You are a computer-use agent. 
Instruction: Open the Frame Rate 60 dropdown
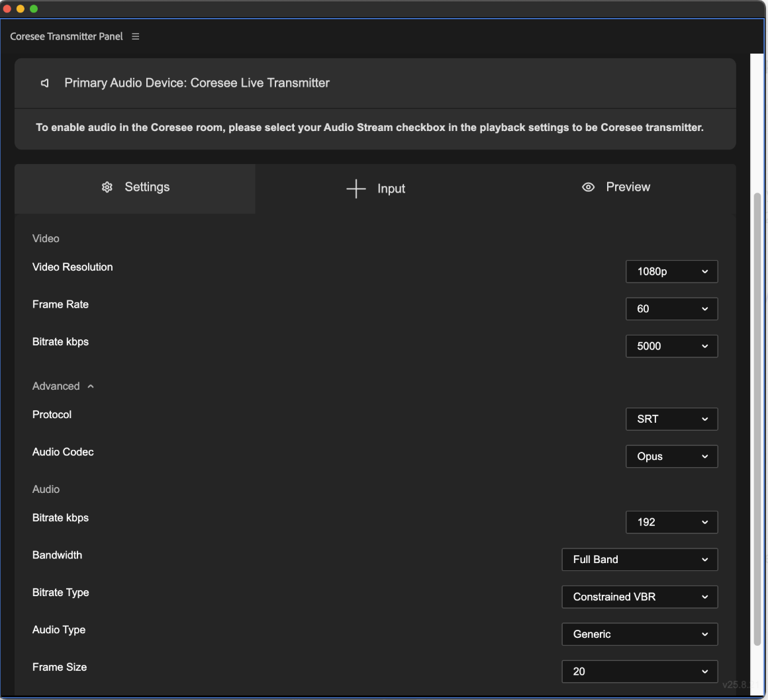671,309
